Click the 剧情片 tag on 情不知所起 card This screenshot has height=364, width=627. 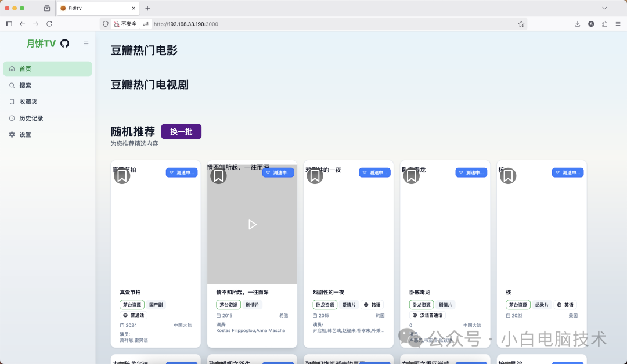[253, 305]
